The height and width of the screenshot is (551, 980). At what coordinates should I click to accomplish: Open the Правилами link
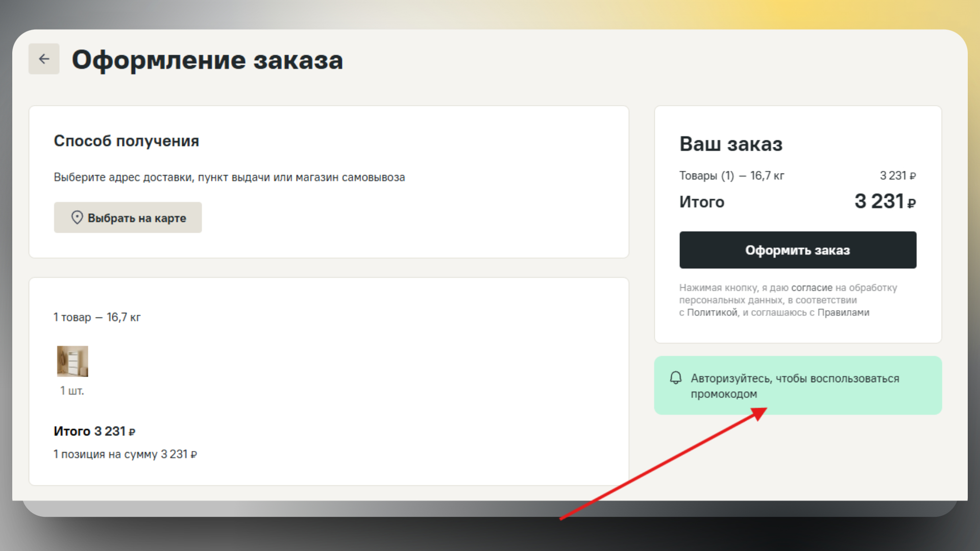843,313
